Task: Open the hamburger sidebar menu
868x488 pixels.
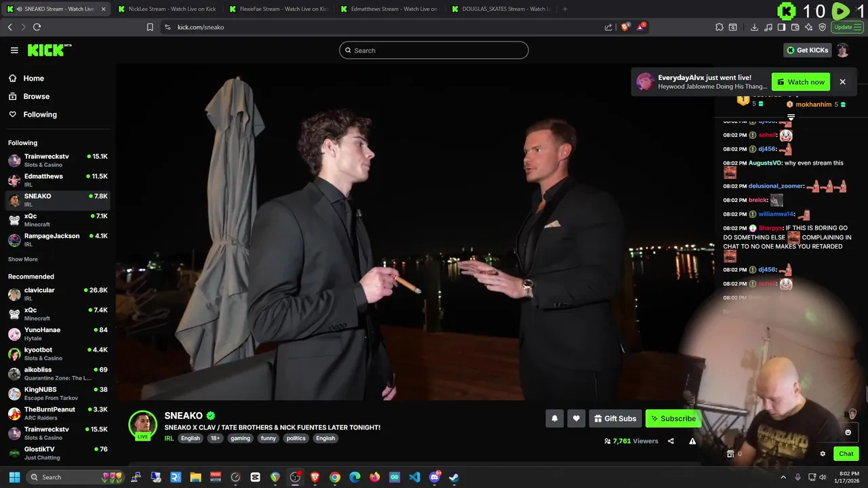Action: pyautogui.click(x=14, y=50)
